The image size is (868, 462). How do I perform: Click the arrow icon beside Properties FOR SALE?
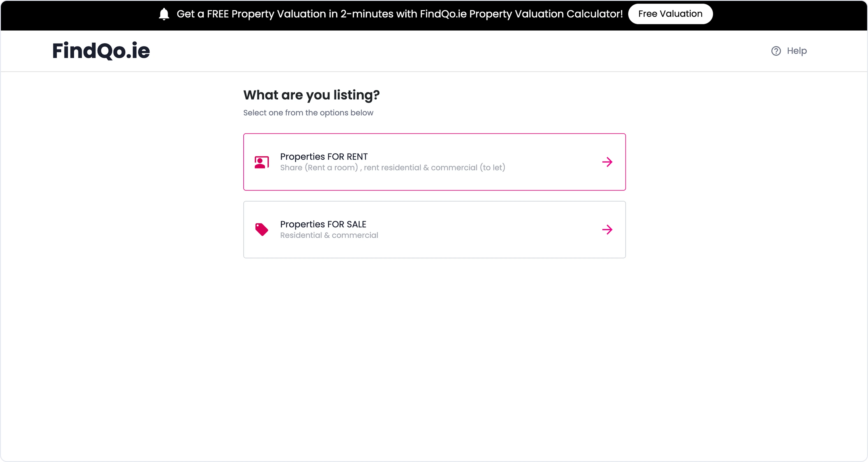coord(607,230)
